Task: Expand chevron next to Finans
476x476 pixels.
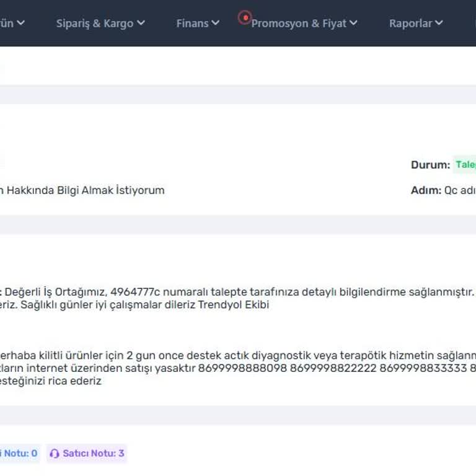Action: [x=215, y=23]
